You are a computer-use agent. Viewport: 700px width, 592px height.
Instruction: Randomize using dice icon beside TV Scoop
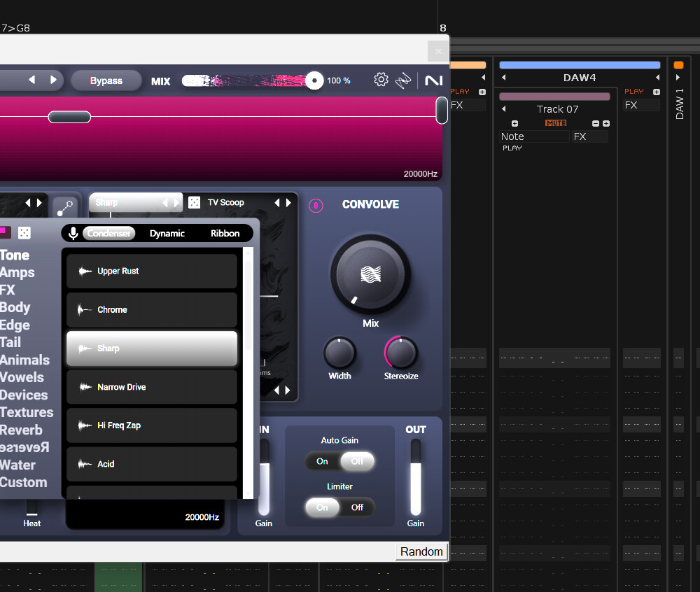[x=194, y=202]
